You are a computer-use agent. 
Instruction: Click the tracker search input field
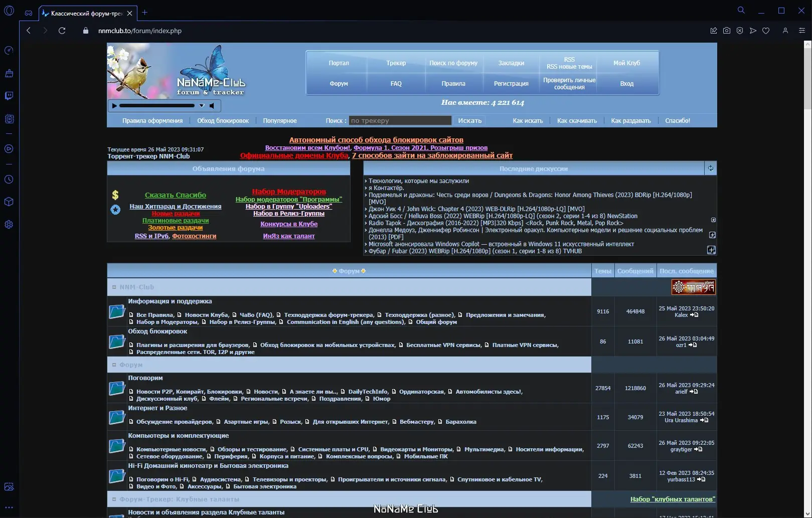tap(400, 120)
